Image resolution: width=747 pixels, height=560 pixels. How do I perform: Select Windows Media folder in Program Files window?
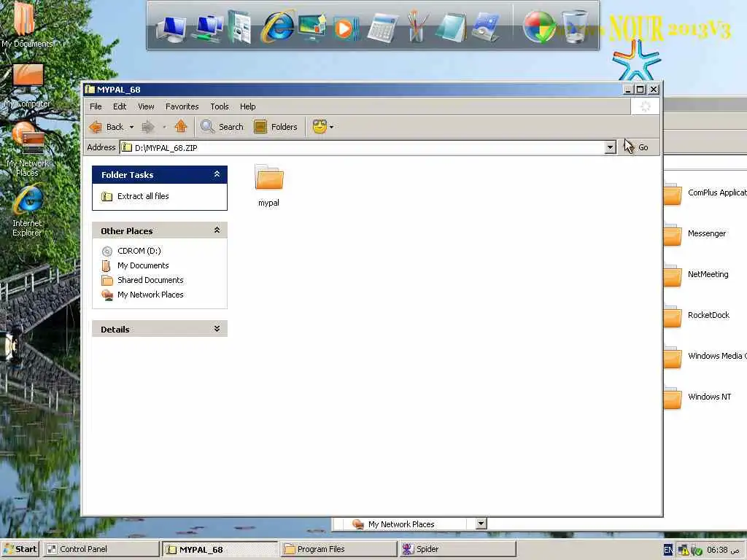tap(705, 356)
